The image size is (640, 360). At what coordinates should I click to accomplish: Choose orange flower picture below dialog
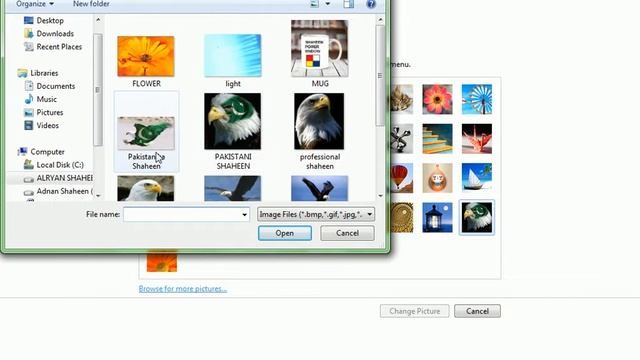coord(162,262)
